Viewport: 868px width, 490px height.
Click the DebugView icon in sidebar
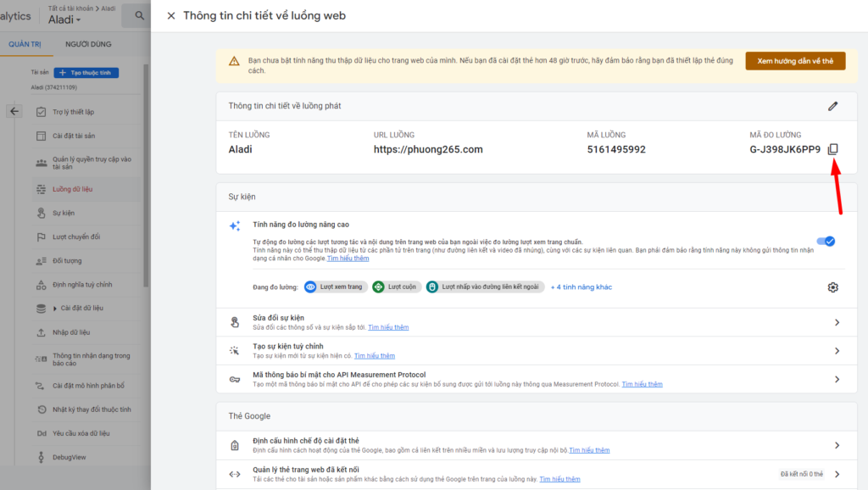41,457
